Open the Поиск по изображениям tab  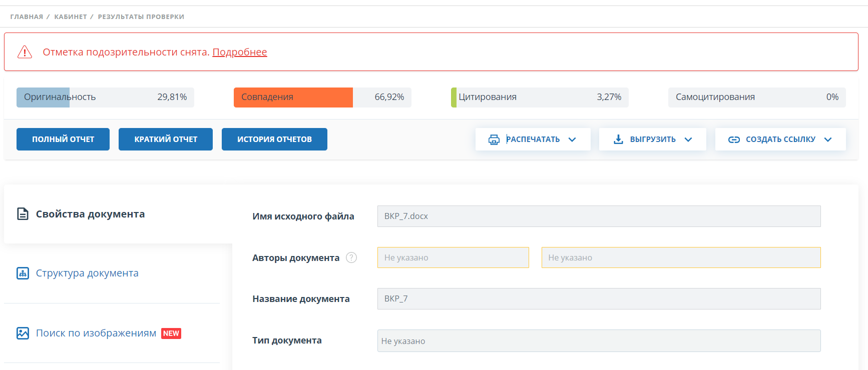click(112, 333)
